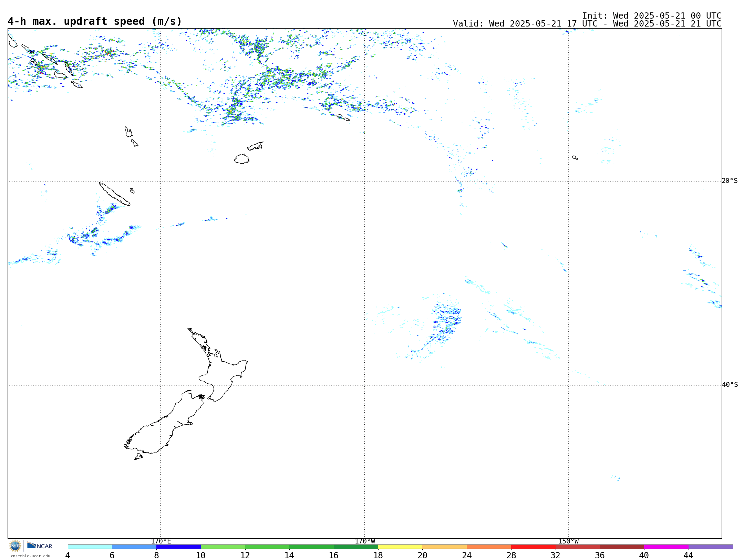Click the 170°W longitude label
744x560 pixels.
pyautogui.click(x=365, y=541)
